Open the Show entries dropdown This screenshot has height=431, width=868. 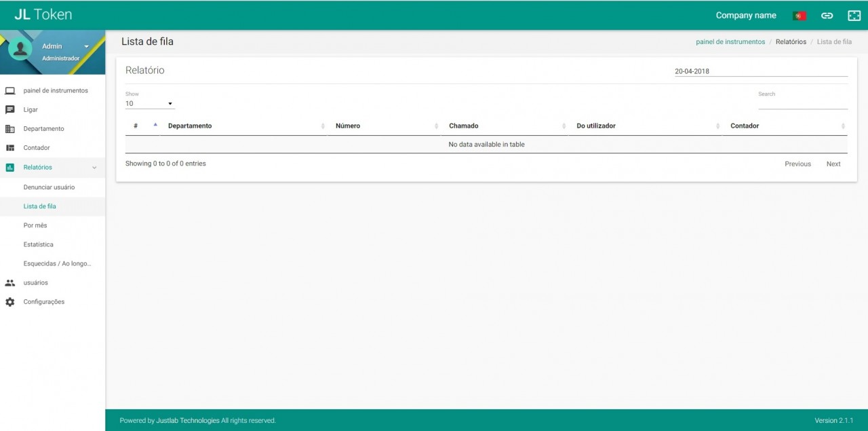tap(149, 102)
